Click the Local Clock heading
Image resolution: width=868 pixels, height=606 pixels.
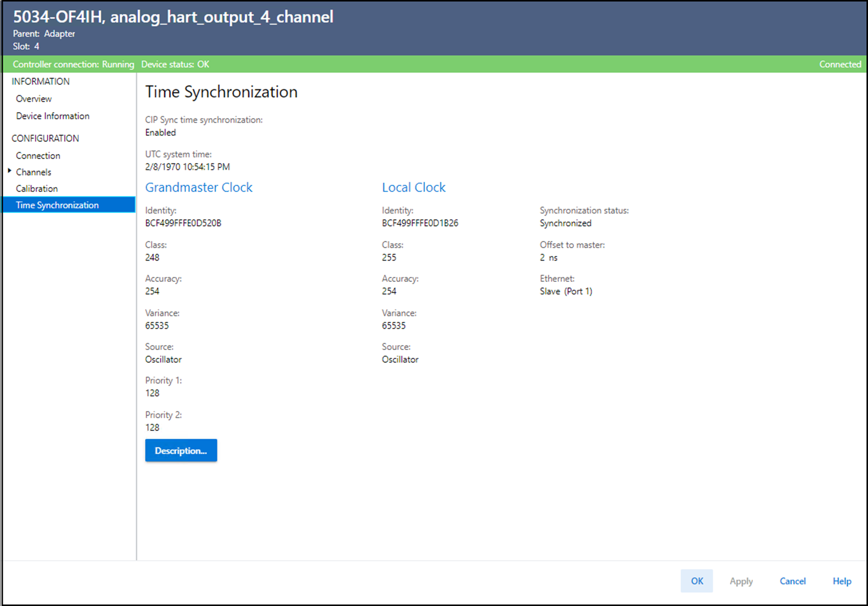click(414, 187)
